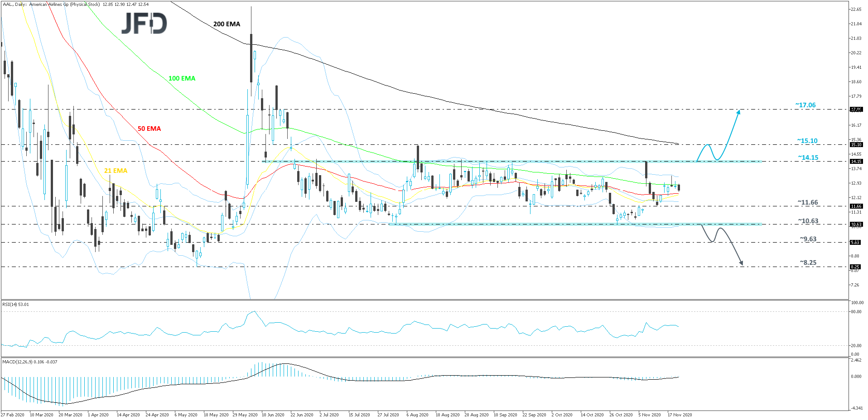Viewport: 868px width, 420px height.
Task: Select the 200 EMA label
Action: [x=227, y=24]
